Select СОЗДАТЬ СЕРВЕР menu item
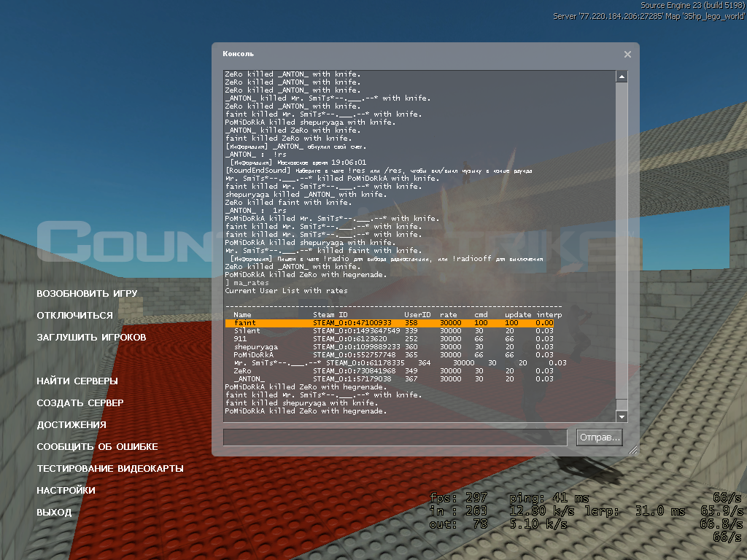This screenshot has height=560, width=747. 80,402
